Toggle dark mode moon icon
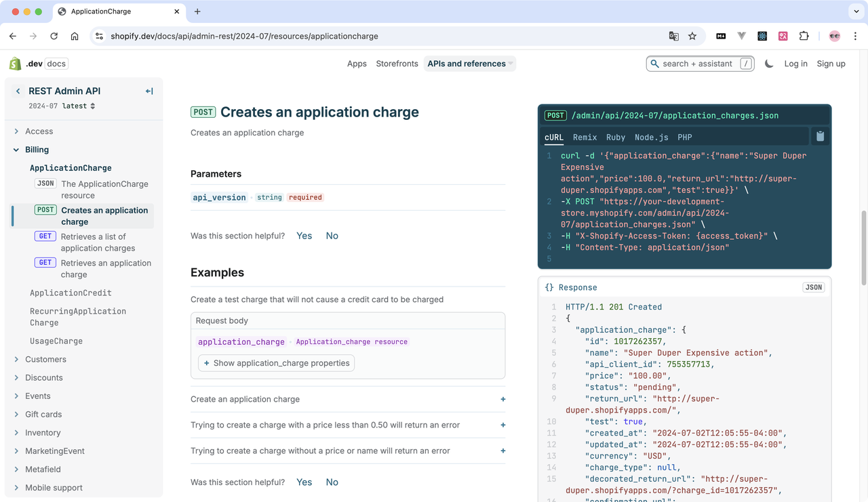This screenshot has width=868, height=502. [x=769, y=64]
